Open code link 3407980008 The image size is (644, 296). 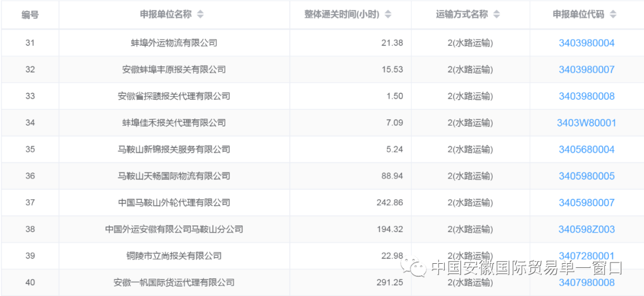pos(587,282)
